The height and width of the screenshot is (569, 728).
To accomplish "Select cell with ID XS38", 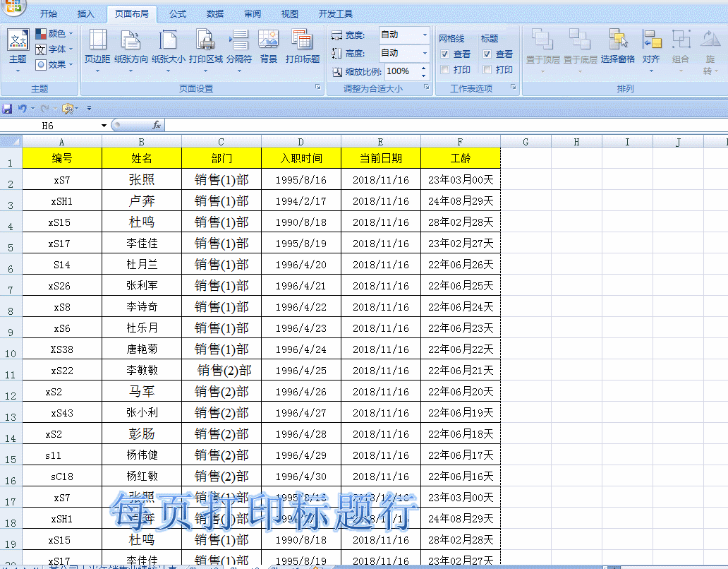I will [62, 349].
